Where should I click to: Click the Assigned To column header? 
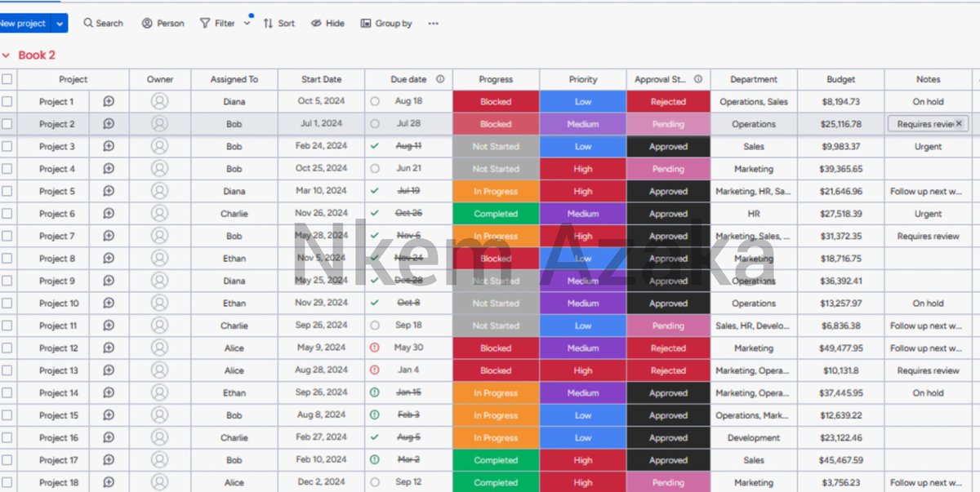(x=234, y=79)
